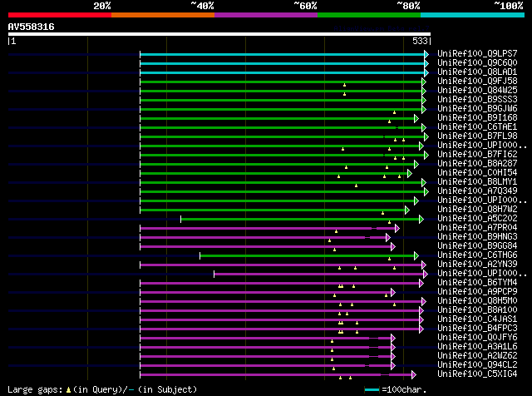Select the UniRef100_B9GG84 label

(x=477, y=246)
